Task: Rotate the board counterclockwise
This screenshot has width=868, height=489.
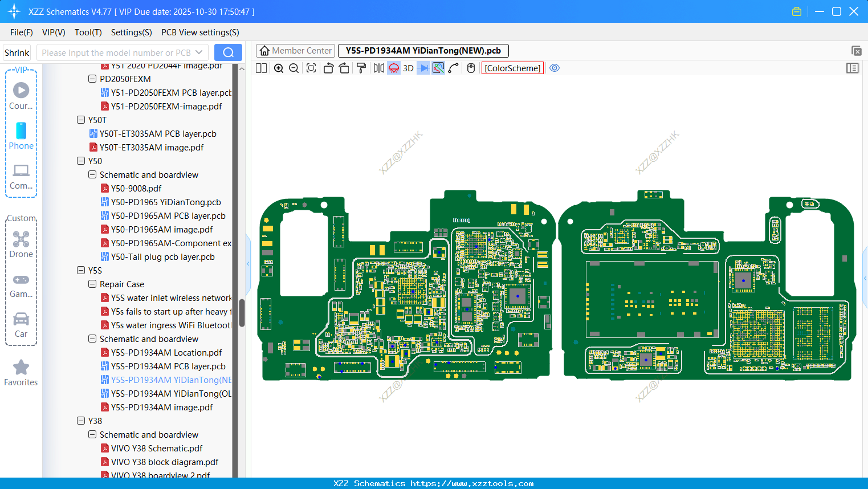Action: click(x=328, y=68)
